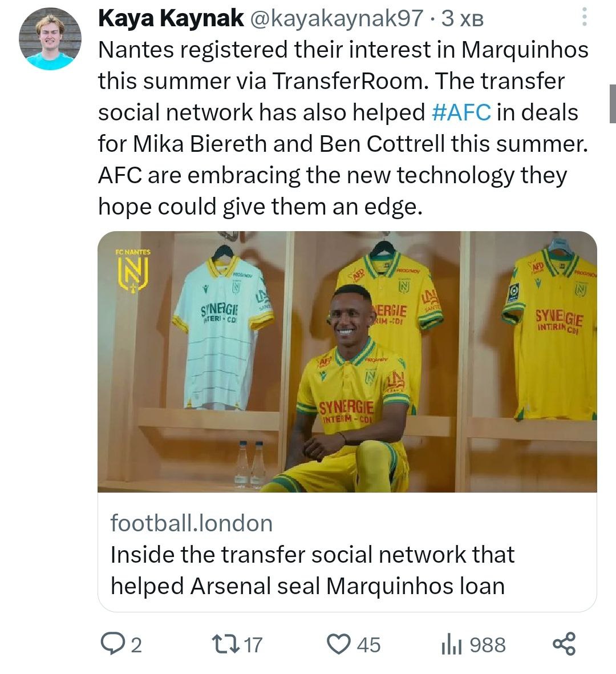This screenshot has width=616, height=674.
Task: Open the Marquinhos Nantes photo preview
Action: point(347,361)
